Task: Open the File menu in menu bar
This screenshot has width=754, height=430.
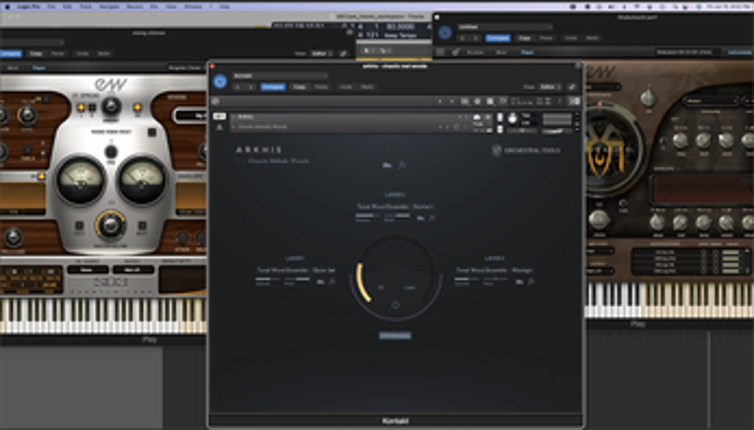Action: (51, 7)
